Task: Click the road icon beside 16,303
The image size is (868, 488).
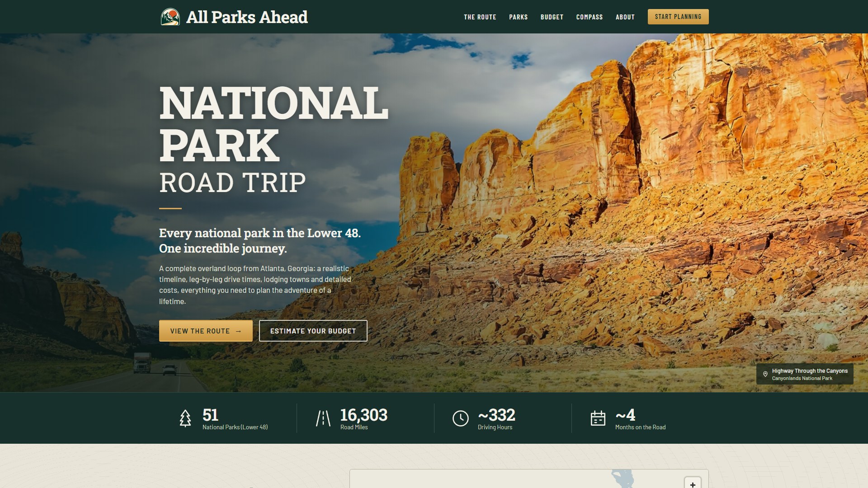Action: coord(323,418)
